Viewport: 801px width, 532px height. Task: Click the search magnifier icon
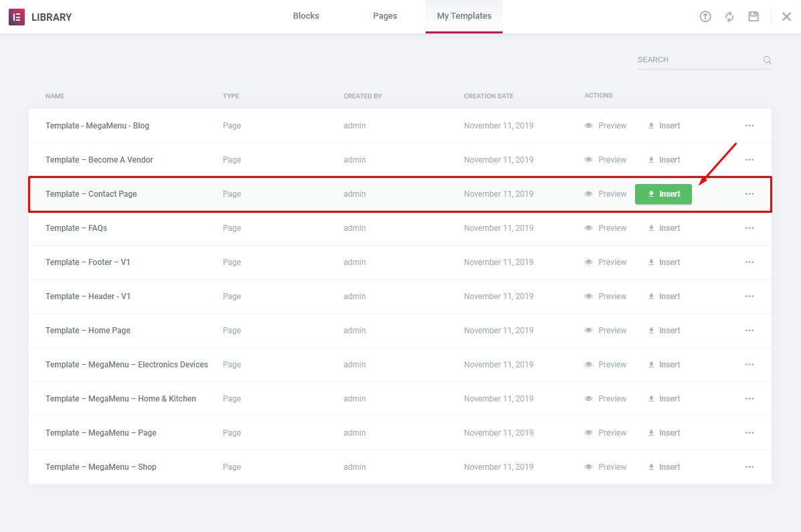[x=767, y=60]
